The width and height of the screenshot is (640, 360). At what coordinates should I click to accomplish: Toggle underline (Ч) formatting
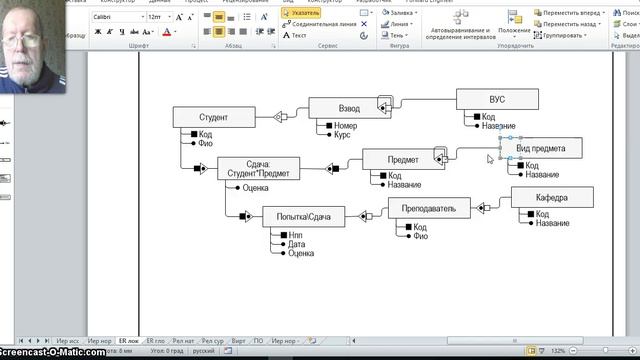coord(122,32)
